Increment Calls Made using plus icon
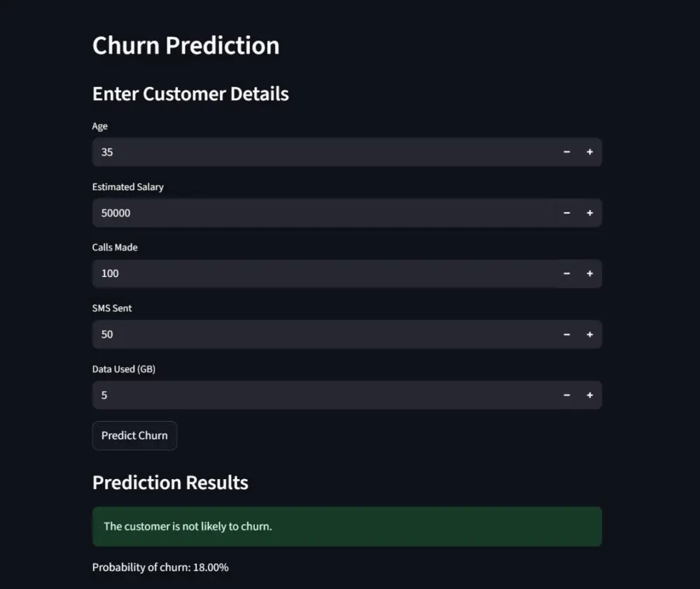700x589 pixels. (x=589, y=274)
